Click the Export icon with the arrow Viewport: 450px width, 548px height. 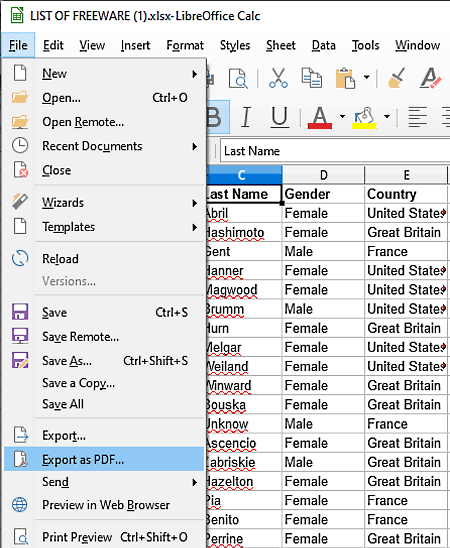pyautogui.click(x=21, y=435)
